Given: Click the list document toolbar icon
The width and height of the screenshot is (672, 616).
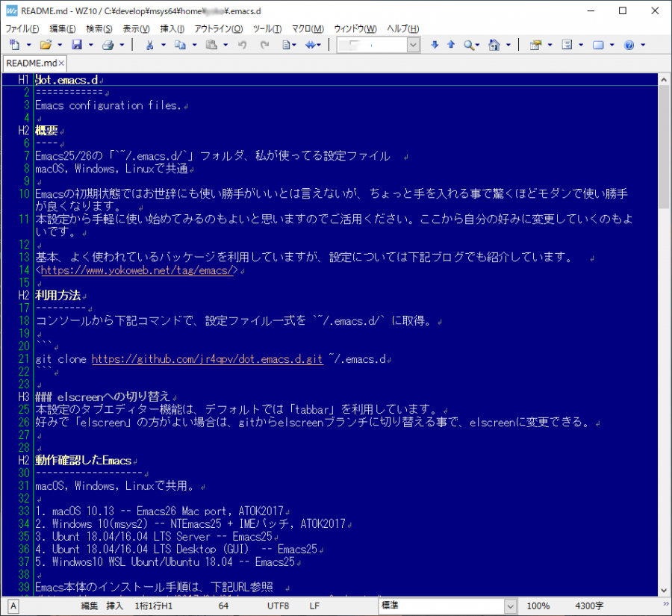Looking at the screenshot, I should click(x=567, y=45).
